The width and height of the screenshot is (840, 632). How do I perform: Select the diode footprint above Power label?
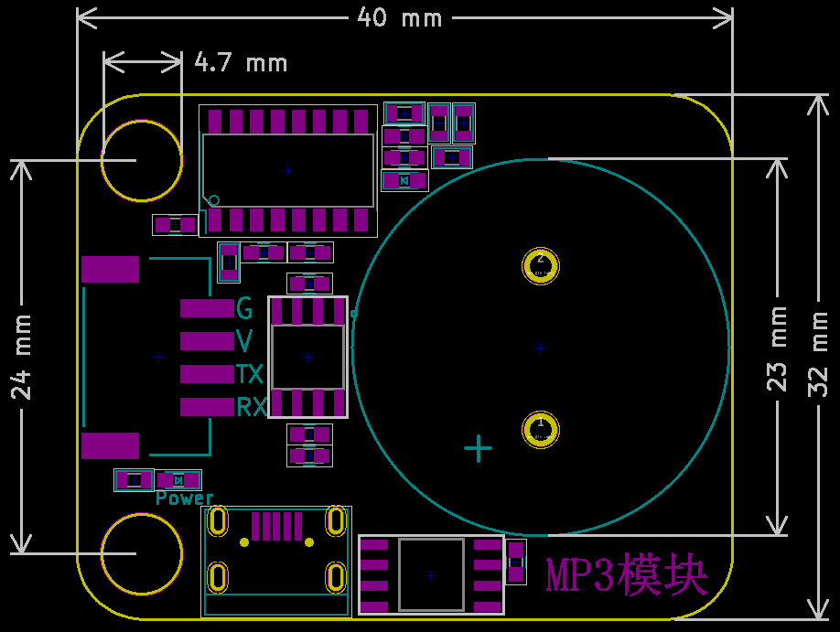pyautogui.click(x=178, y=480)
